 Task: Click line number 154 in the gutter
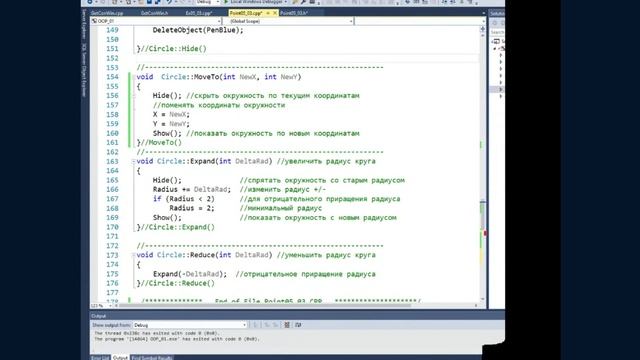point(112,77)
